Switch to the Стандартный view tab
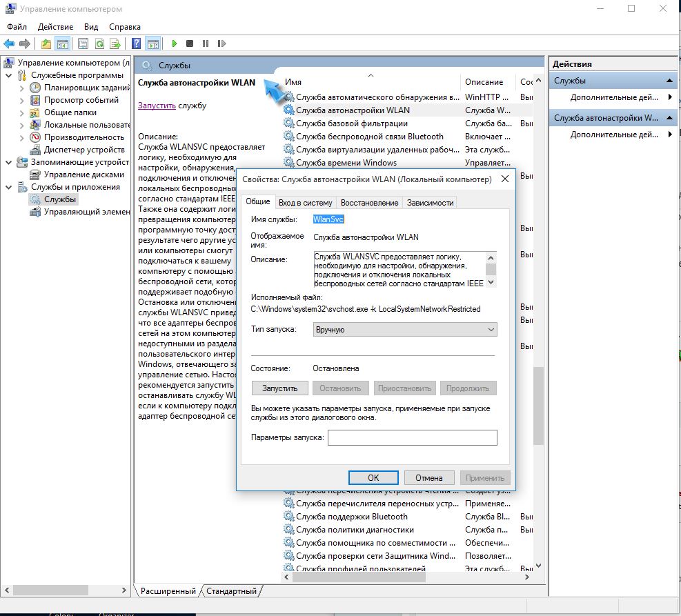681x616 pixels. coord(232,591)
